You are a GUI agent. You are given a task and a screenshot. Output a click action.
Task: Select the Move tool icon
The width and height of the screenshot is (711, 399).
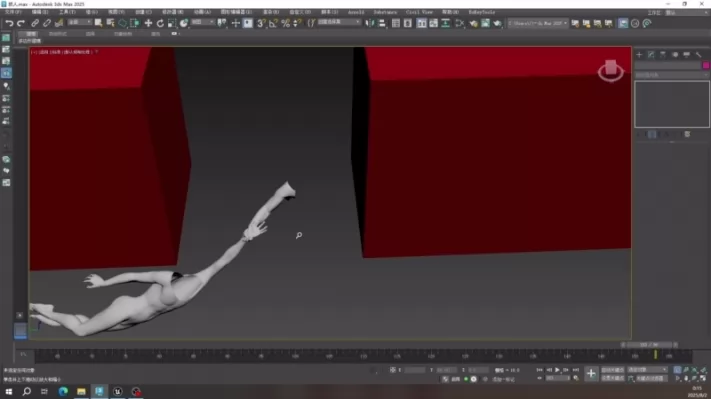[148, 23]
